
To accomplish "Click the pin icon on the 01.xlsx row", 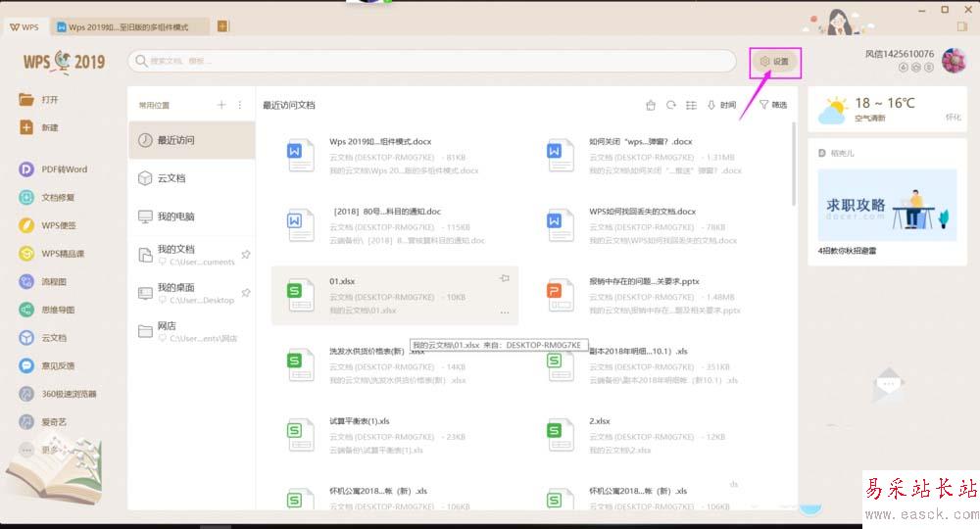I will point(505,278).
